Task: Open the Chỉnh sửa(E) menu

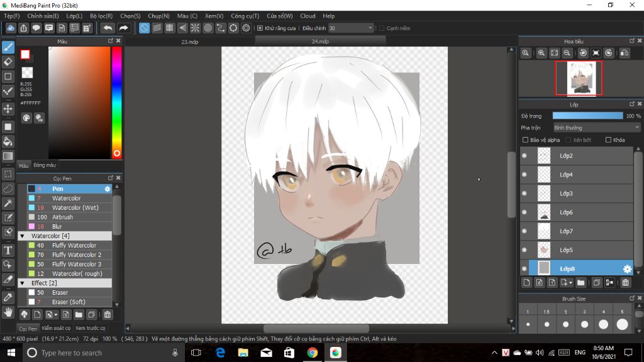Action: click(43, 16)
